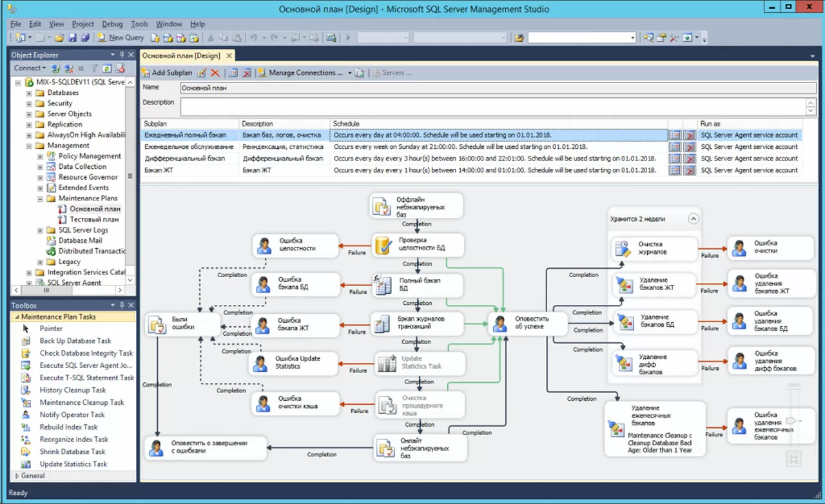Screen dimensions: 825x504
Task: Click the Remove Schedule toolbar icon
Action: (x=246, y=73)
